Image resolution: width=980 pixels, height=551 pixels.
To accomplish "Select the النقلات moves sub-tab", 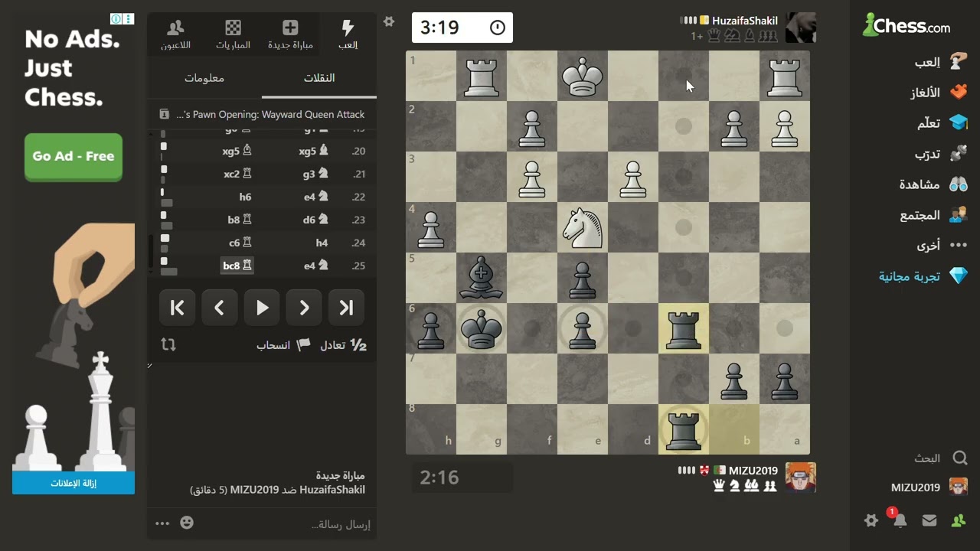I will (x=319, y=78).
